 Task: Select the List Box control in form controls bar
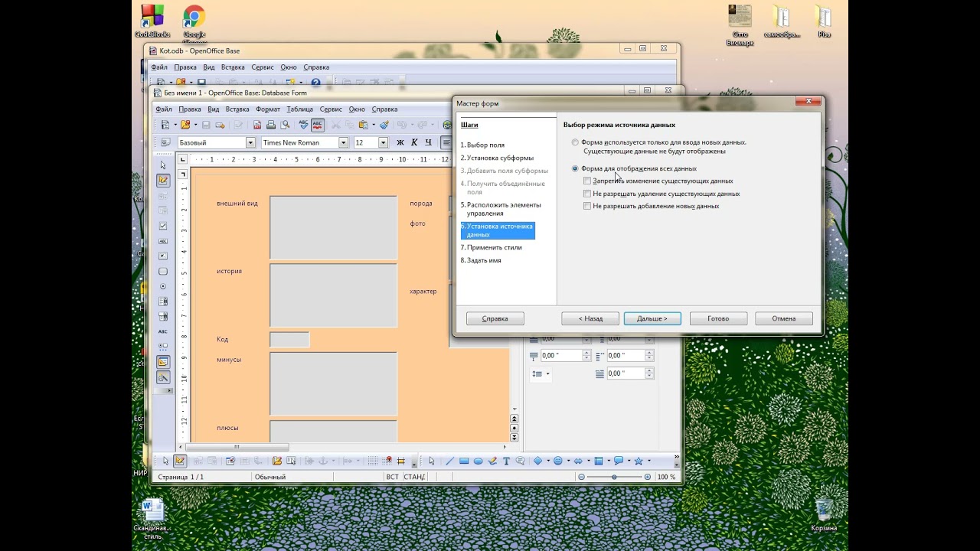163,302
